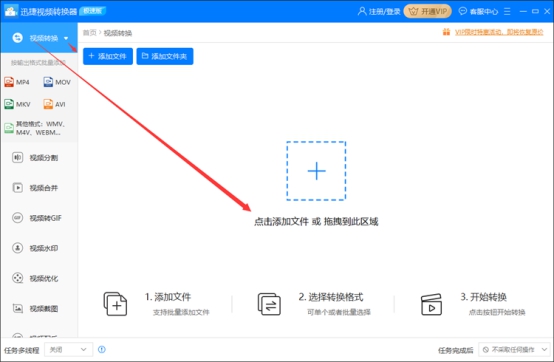Click the user icon beside 注册/登录

362,11
